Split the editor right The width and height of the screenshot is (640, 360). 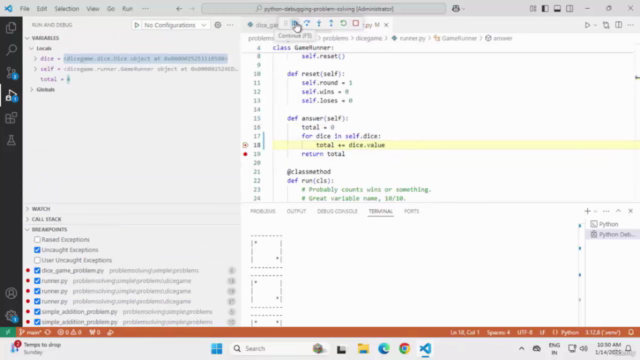(x=618, y=25)
